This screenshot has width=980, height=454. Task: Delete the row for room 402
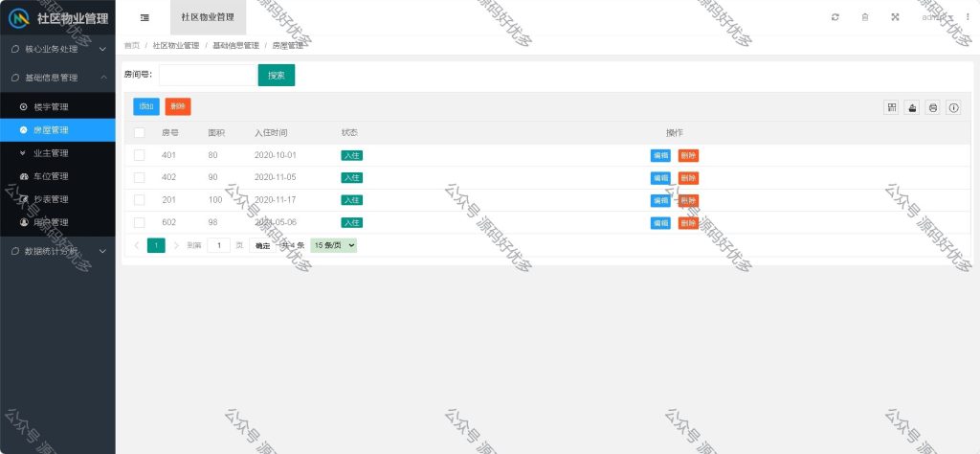(x=689, y=178)
